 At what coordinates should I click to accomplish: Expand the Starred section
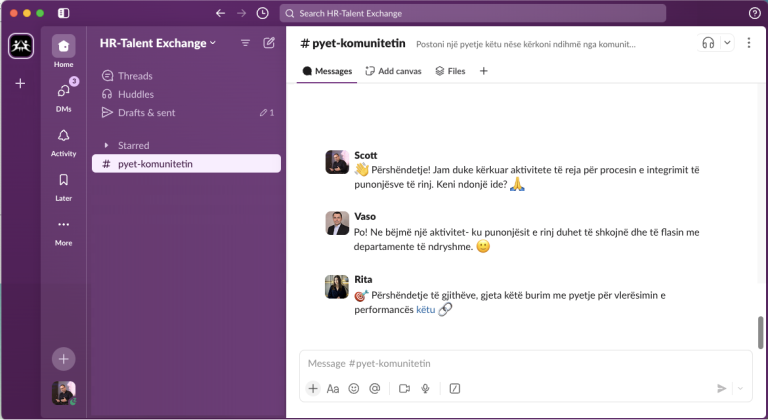pyautogui.click(x=107, y=145)
